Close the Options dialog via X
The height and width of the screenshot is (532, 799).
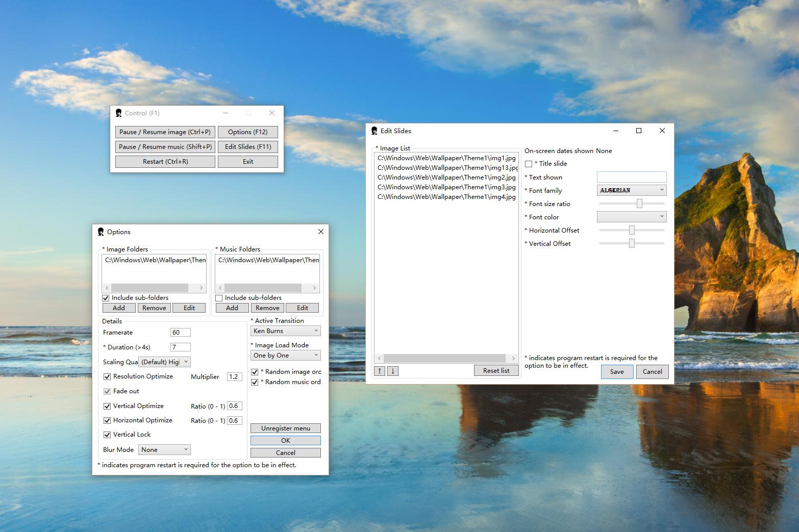[x=321, y=232]
